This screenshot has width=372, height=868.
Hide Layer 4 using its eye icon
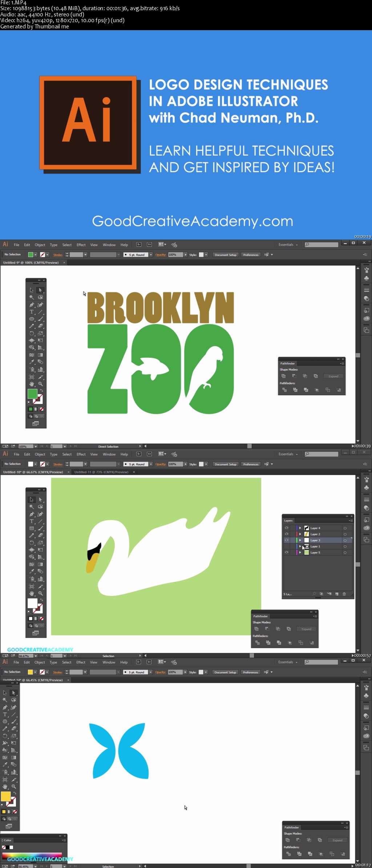pyautogui.click(x=287, y=528)
